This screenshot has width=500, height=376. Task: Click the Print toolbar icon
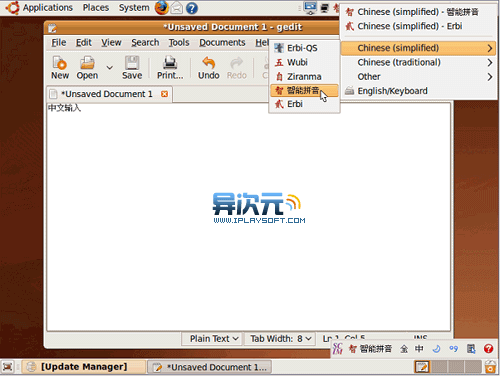click(x=170, y=68)
